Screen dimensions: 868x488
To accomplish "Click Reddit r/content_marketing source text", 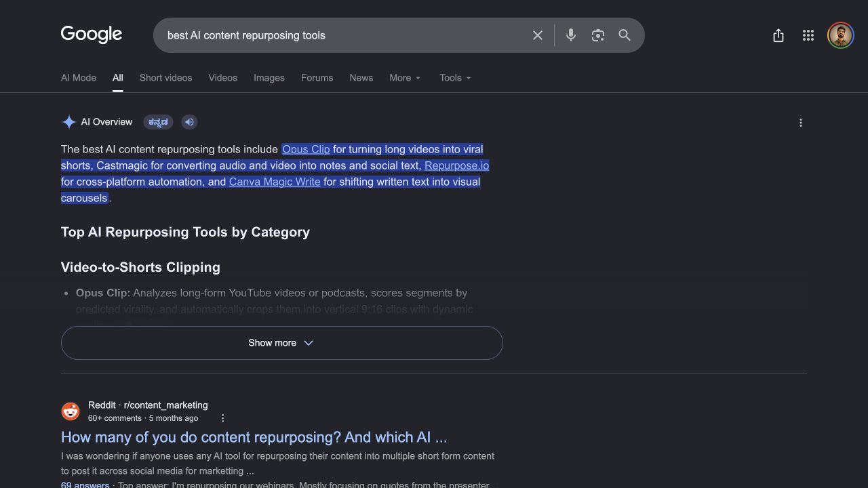I will (148, 405).
